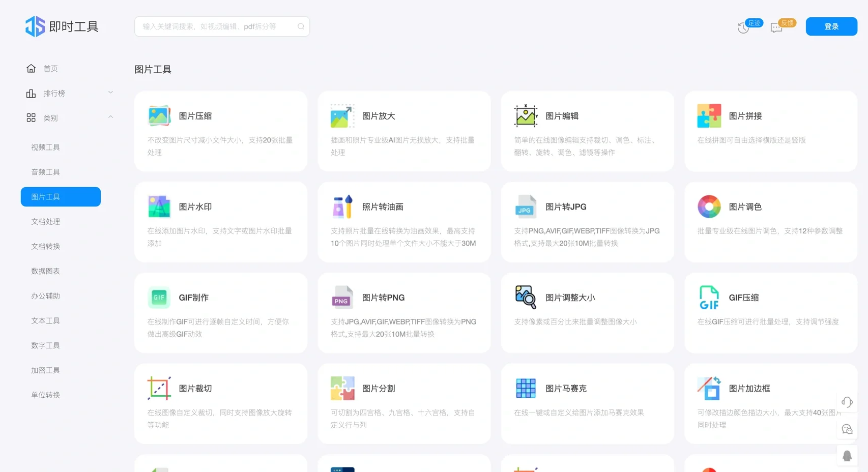868x472 pixels.
Task: Click the 登录 login button
Action: pos(831,26)
